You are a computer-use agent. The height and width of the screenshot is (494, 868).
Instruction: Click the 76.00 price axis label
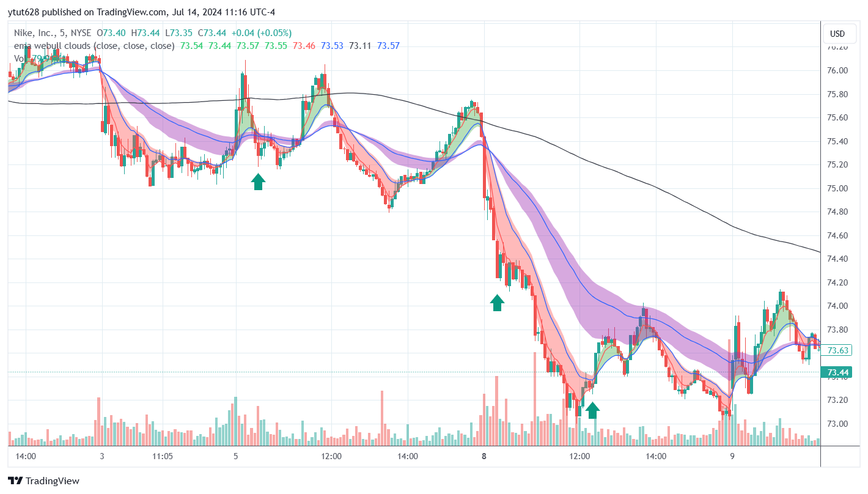(x=837, y=70)
